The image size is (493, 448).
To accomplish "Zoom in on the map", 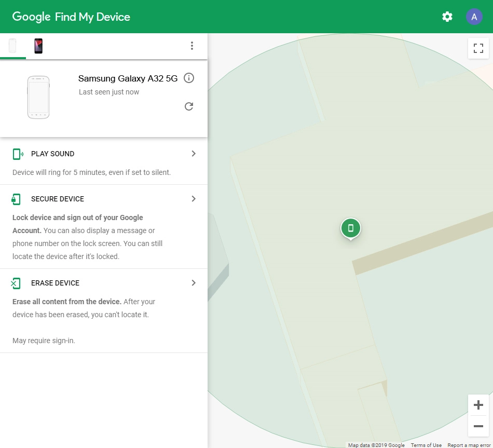I will 478,405.
